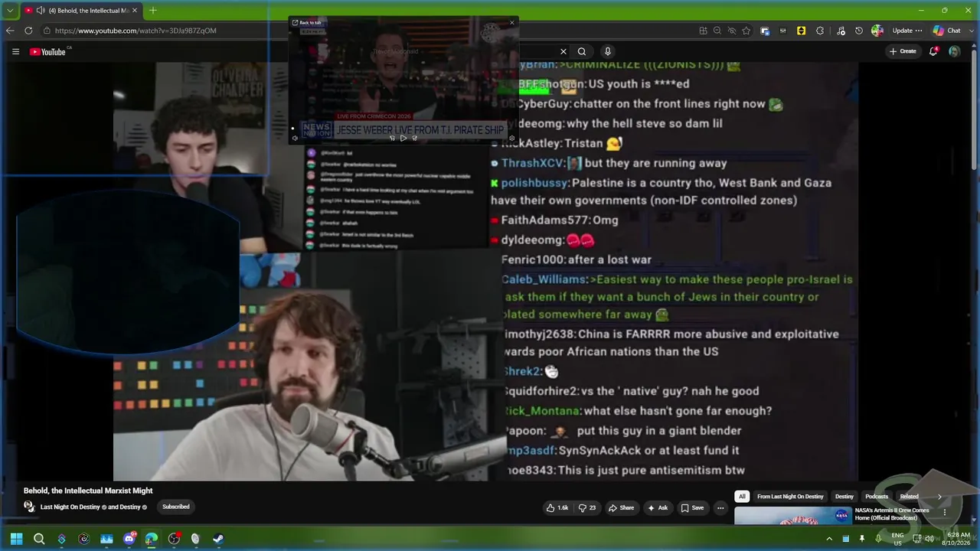This screenshot has width=980, height=551.
Task: Open a new browser tab
Action: pos(153,10)
